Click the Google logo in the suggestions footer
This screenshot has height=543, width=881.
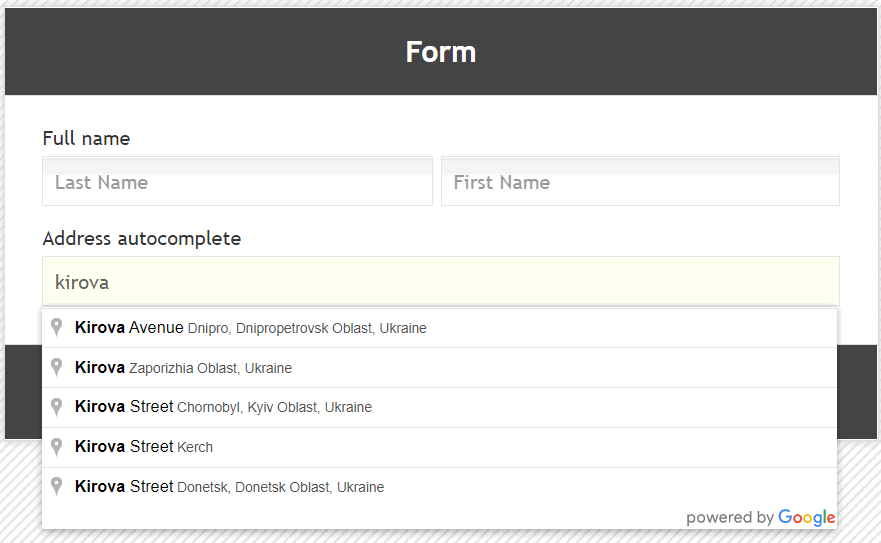click(806, 517)
